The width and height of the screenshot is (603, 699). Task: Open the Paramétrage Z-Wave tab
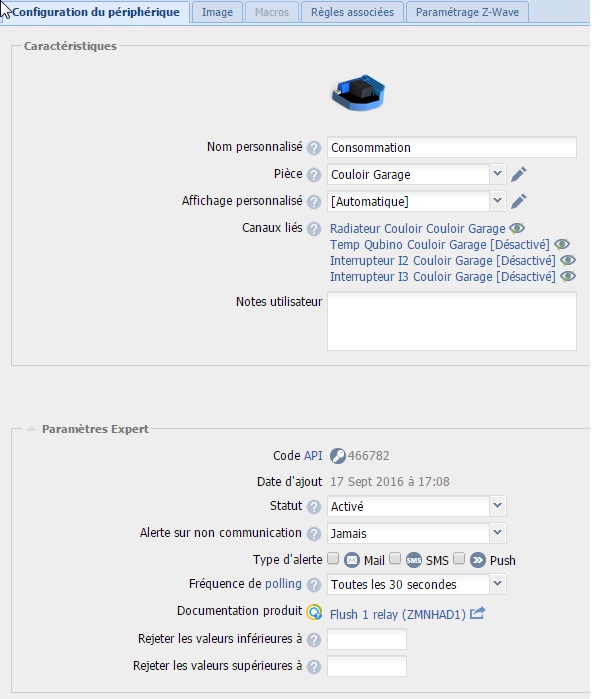[x=467, y=12]
